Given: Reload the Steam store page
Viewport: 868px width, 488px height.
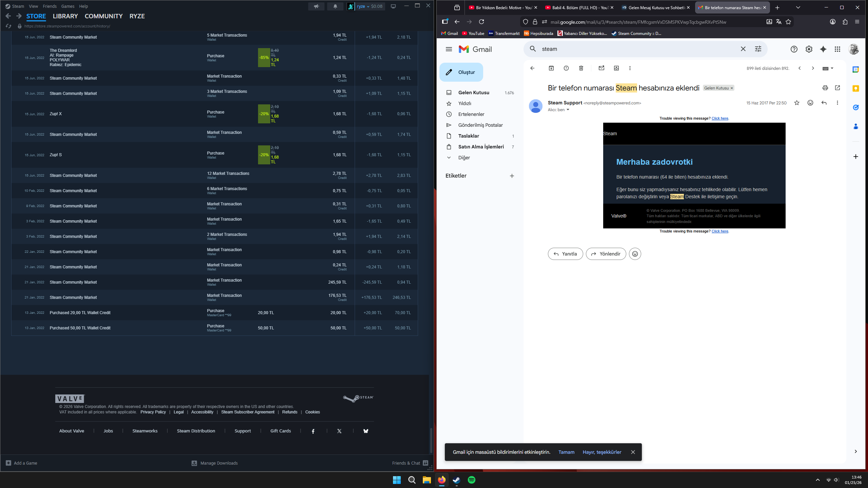Looking at the screenshot, I should [8, 26].
